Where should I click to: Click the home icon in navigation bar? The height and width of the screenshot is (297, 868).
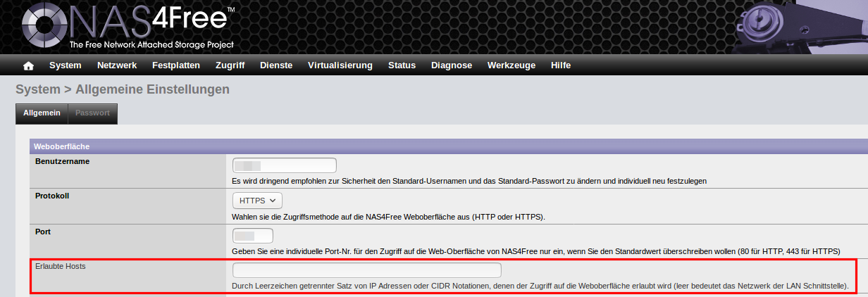coord(28,65)
